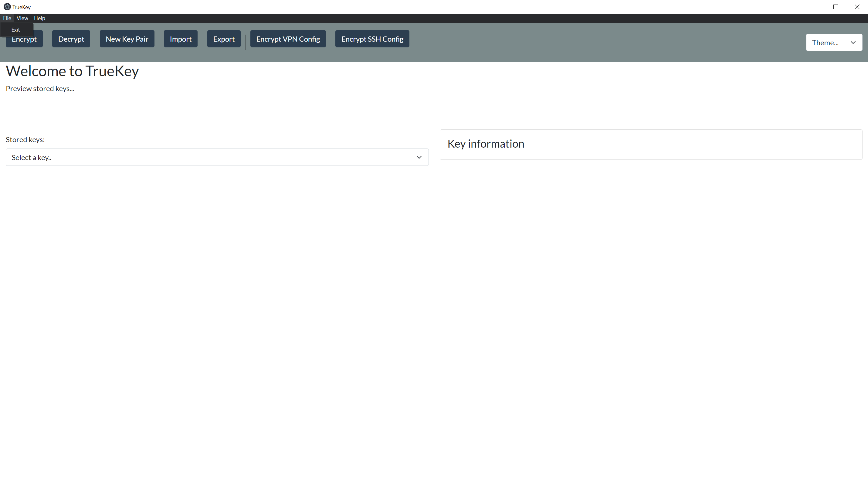The height and width of the screenshot is (489, 868).
Task: Open the View menu
Action: [22, 18]
